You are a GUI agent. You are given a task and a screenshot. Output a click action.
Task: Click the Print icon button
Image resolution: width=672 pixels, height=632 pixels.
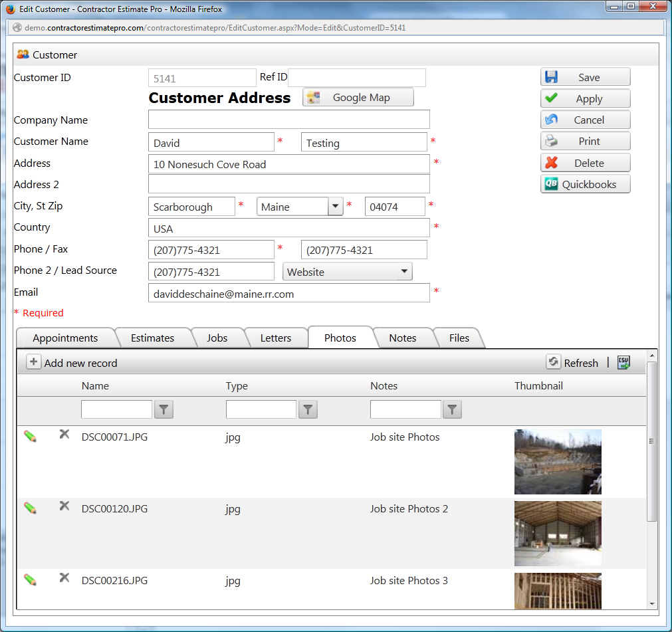[x=552, y=141]
